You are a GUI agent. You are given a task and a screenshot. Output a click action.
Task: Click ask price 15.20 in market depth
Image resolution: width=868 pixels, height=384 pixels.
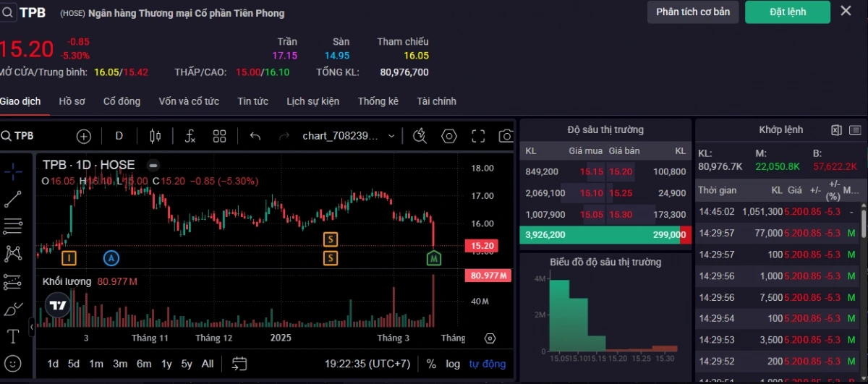pyautogui.click(x=621, y=171)
